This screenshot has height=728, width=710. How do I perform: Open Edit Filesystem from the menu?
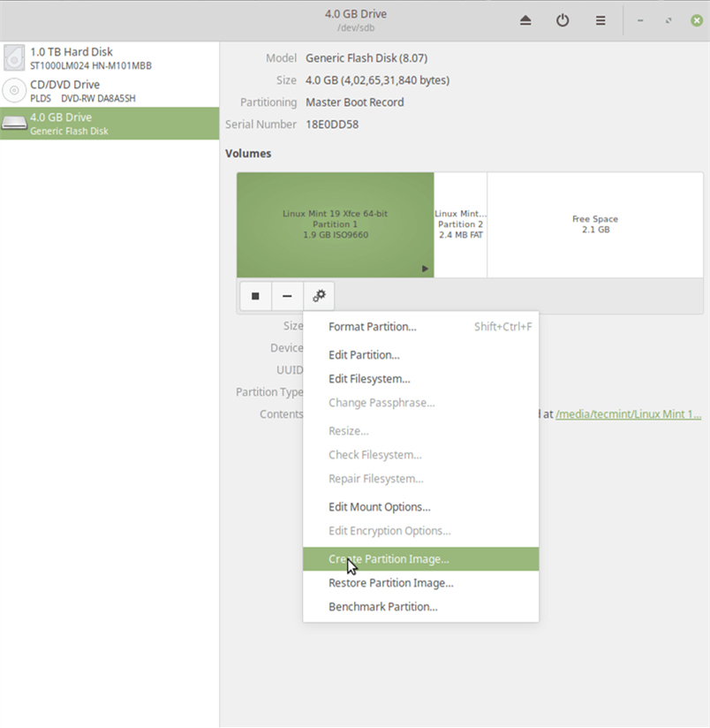[x=369, y=378]
